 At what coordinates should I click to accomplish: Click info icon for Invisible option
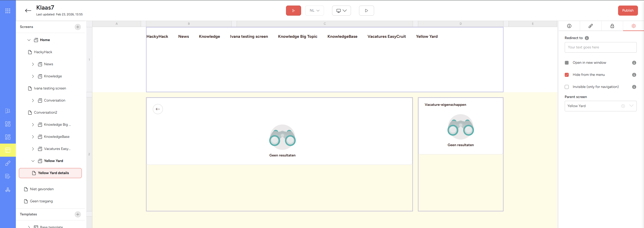pos(634,87)
